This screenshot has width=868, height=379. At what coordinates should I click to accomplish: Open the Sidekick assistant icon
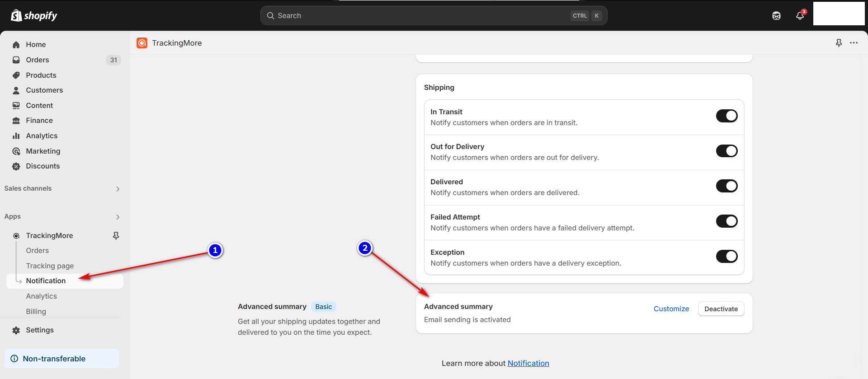tap(776, 16)
